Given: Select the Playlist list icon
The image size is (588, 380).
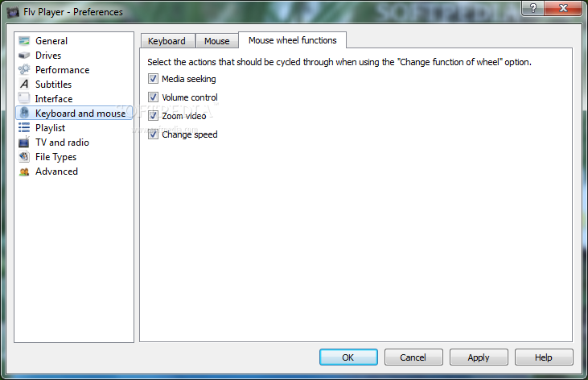Looking at the screenshot, I should point(24,128).
